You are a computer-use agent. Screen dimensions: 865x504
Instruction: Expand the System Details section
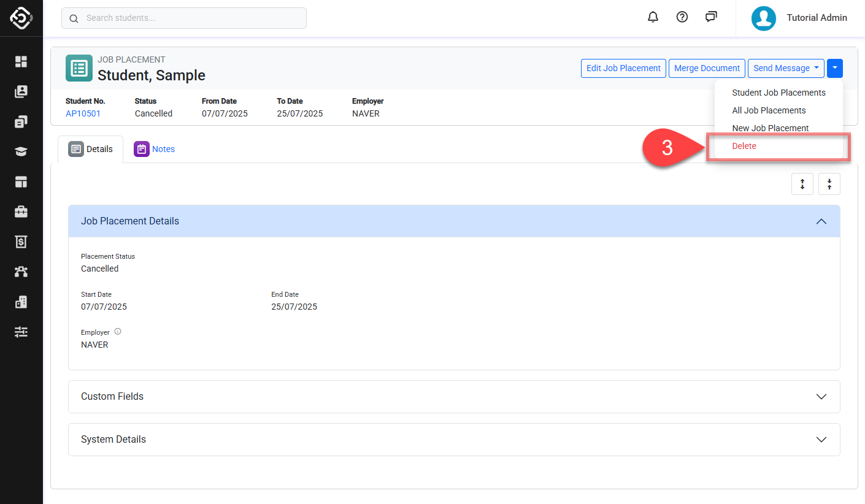821,440
